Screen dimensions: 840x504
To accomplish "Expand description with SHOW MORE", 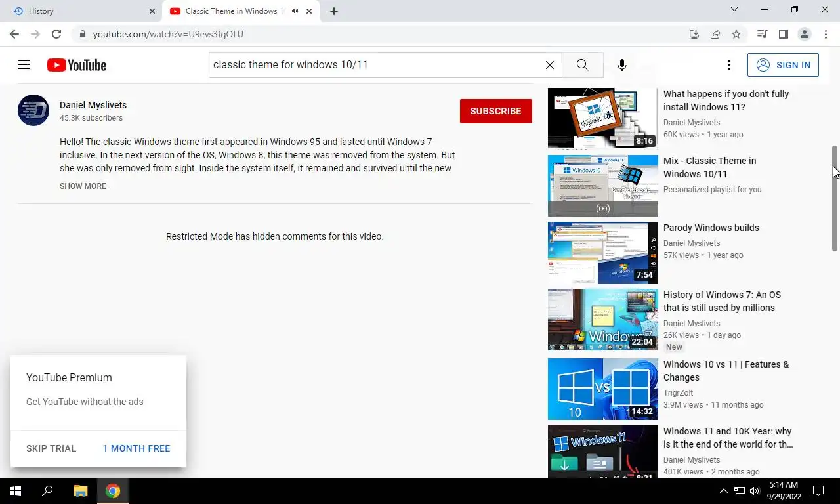I will [x=83, y=186].
